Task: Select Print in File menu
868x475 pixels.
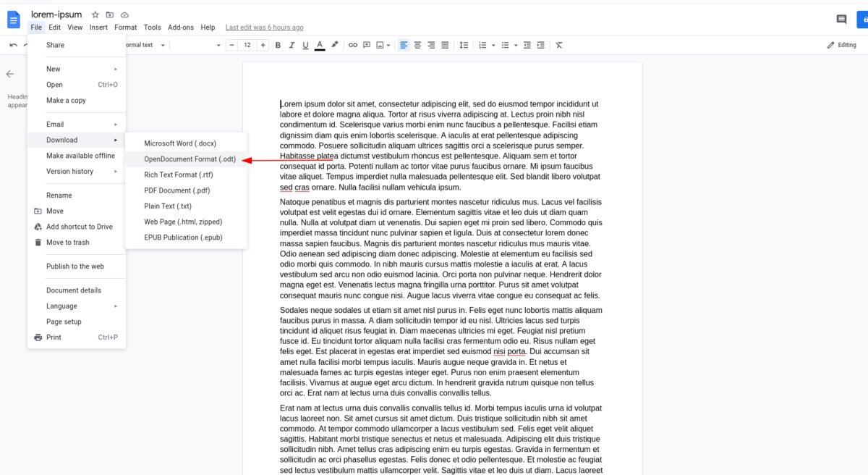Action: point(77,337)
